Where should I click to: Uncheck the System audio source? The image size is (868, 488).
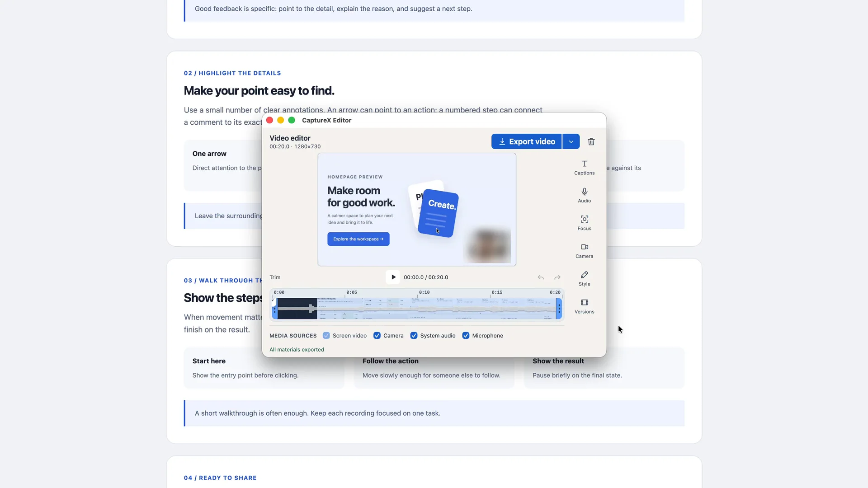414,336
